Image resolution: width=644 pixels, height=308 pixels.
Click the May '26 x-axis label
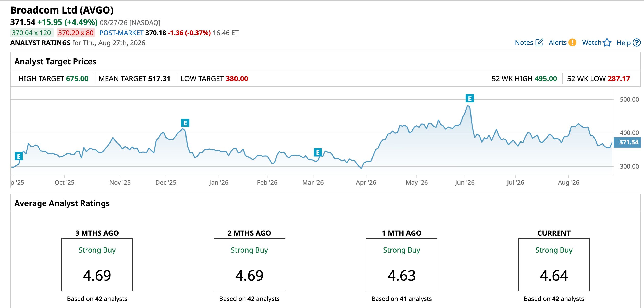417,183
